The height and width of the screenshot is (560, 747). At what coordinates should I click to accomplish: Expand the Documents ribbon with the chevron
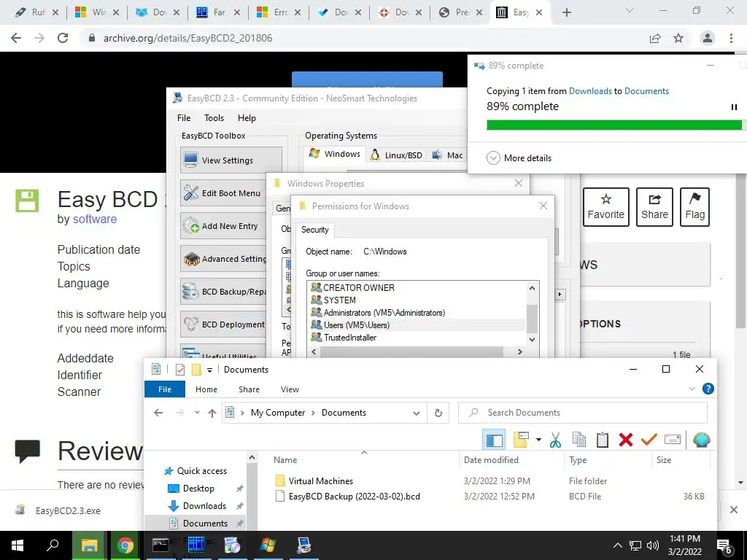692,389
